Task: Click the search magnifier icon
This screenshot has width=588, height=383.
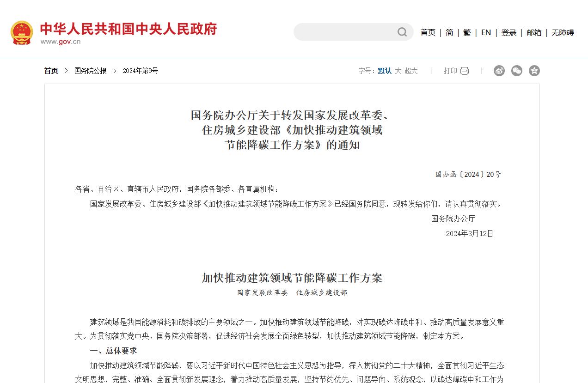Action: point(402,31)
